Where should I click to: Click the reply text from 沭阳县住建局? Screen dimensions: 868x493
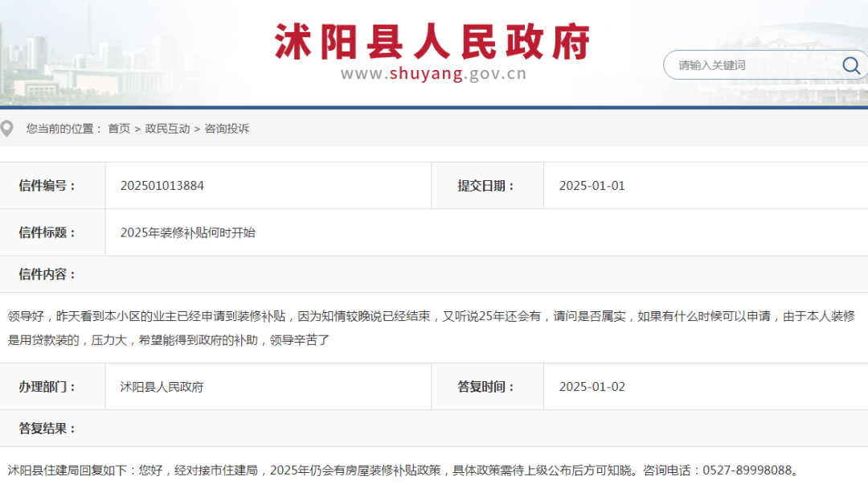[404, 470]
